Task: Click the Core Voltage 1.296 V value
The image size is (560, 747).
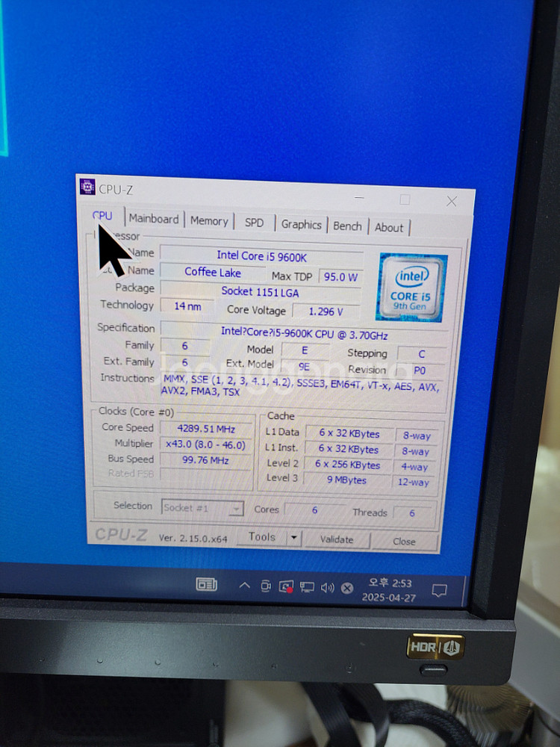Action: (326, 311)
